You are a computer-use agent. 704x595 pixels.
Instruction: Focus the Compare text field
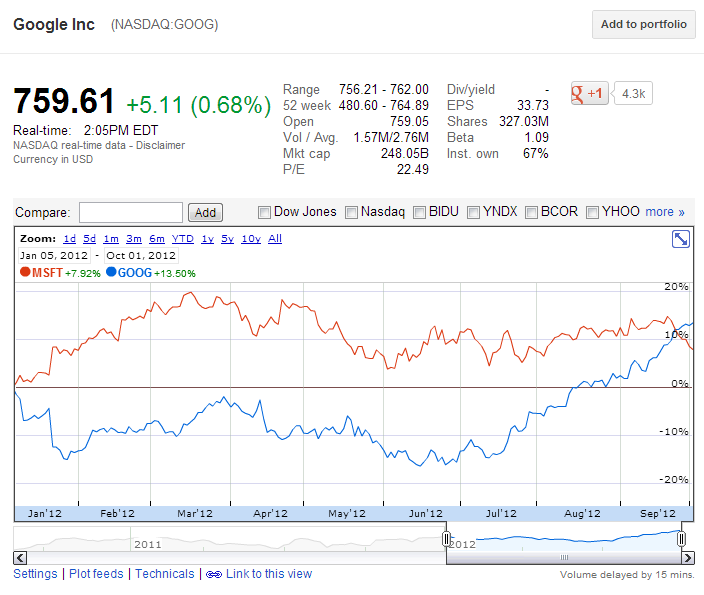coord(130,212)
